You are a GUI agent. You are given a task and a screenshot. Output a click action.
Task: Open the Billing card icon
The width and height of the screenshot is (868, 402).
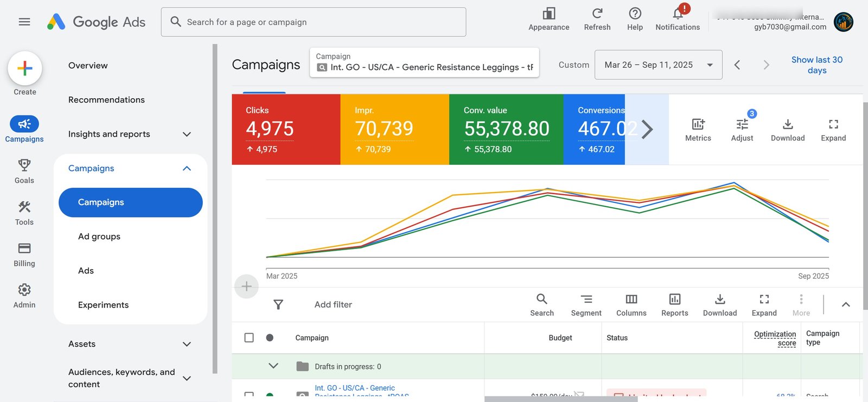point(24,248)
